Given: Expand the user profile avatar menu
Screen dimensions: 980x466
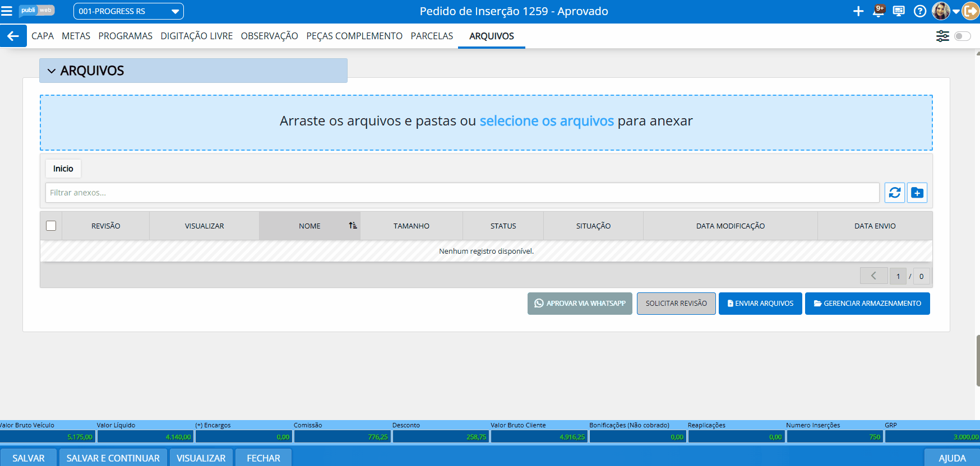Looking at the screenshot, I should pyautogui.click(x=945, y=11).
